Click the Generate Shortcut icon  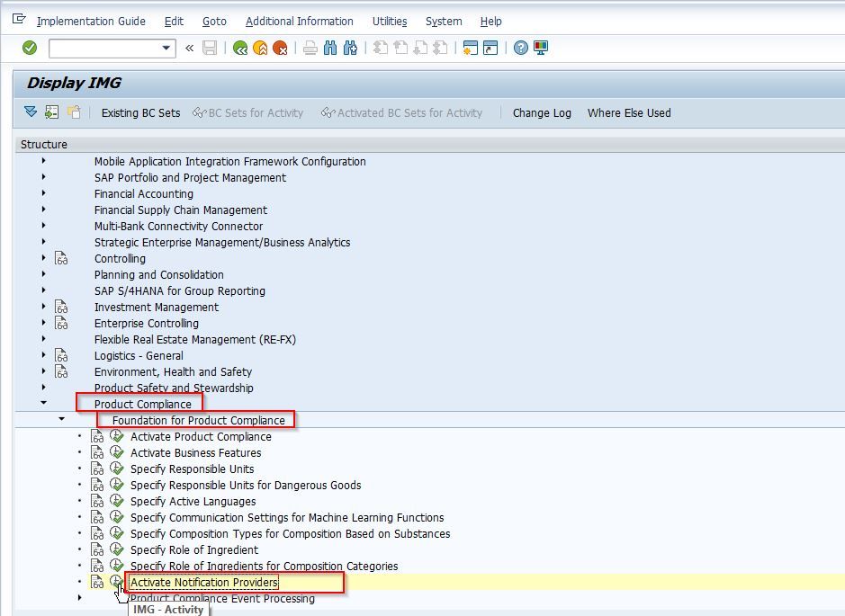point(490,49)
